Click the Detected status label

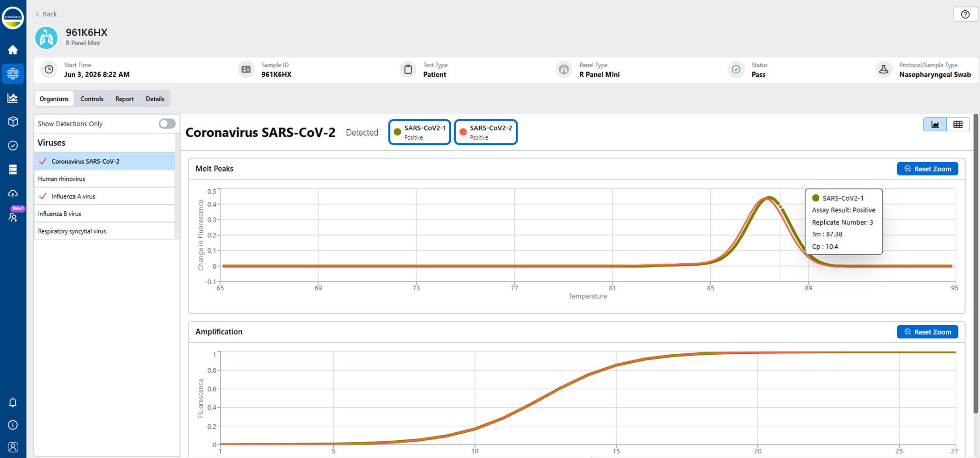[362, 132]
